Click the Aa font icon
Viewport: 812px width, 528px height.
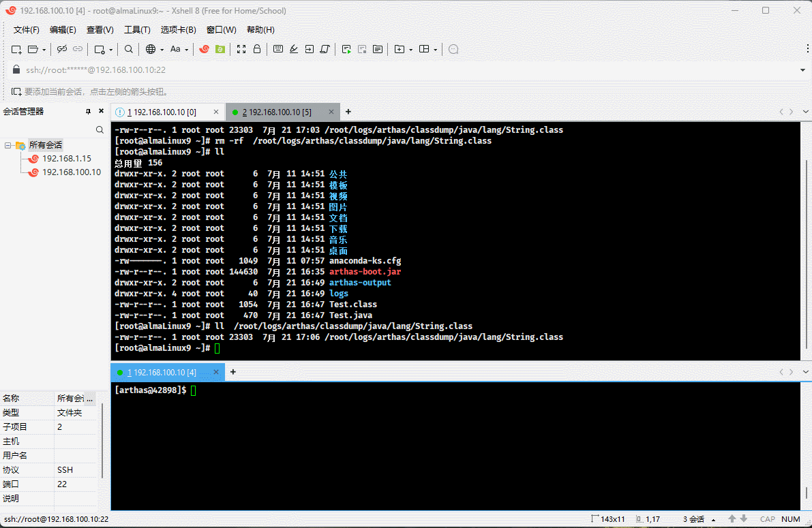pos(175,49)
